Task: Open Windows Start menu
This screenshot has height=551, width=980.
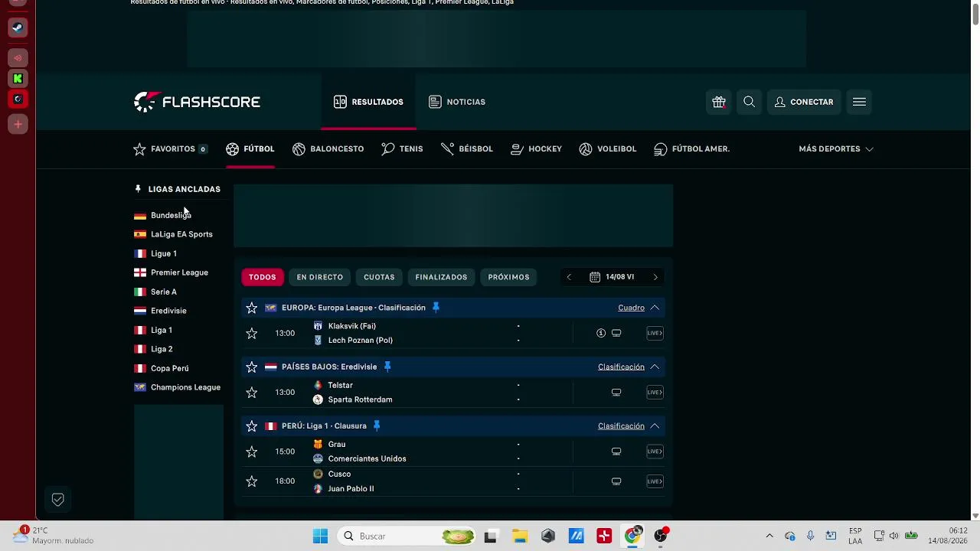Action: (x=320, y=536)
